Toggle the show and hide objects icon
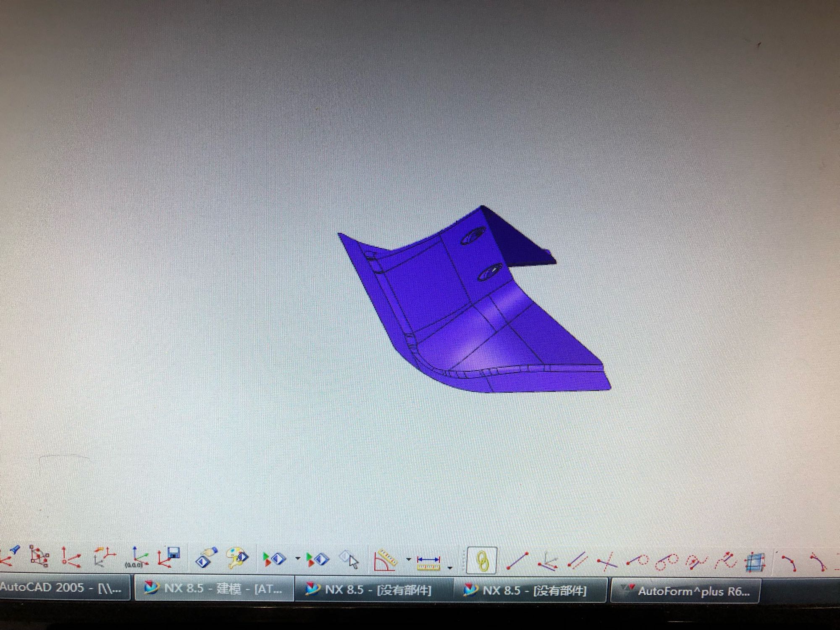 coord(274,559)
